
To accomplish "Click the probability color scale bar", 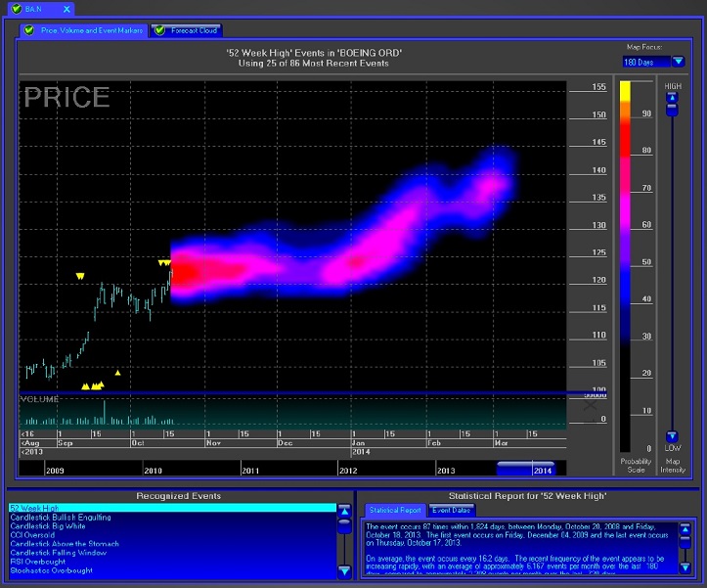I will pyautogui.click(x=625, y=266).
